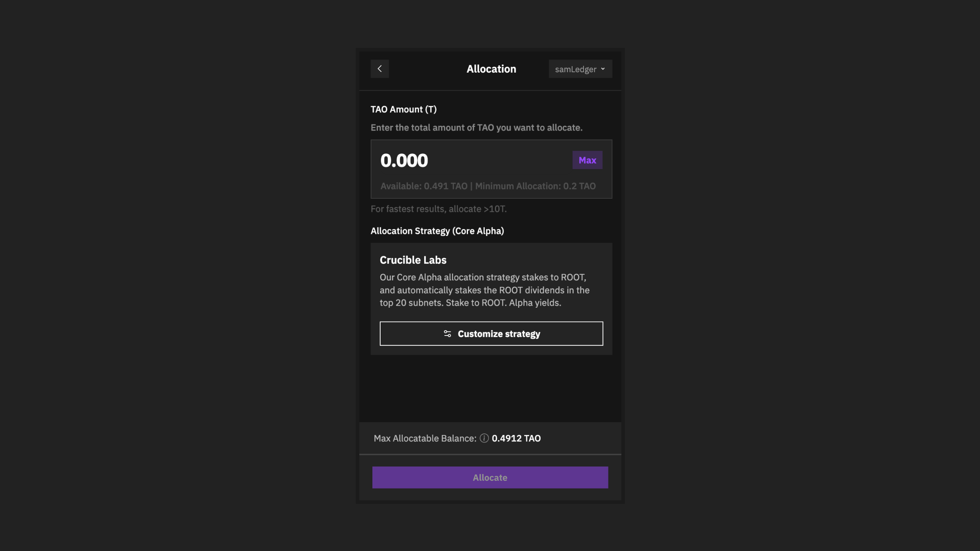Select the Available: 0.491 TAO helper text

425,186
